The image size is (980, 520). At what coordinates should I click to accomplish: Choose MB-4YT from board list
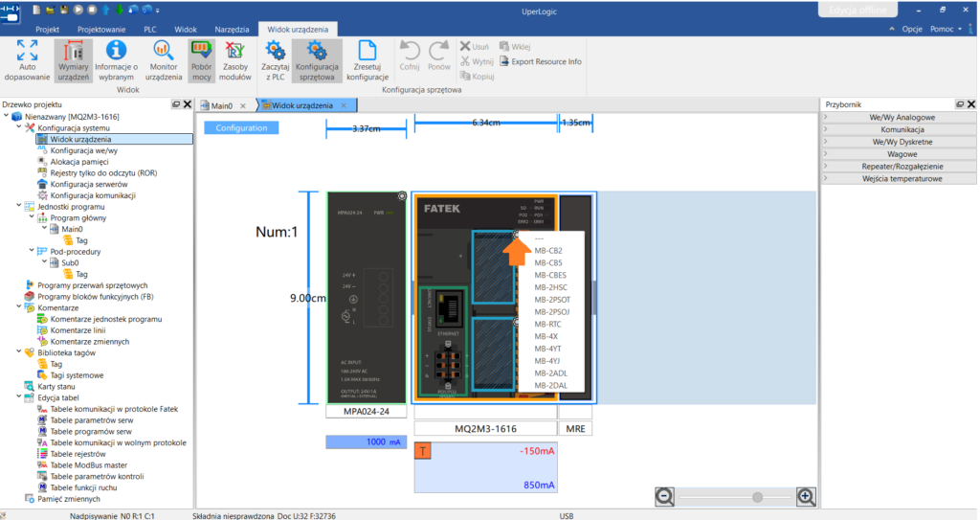click(x=547, y=349)
